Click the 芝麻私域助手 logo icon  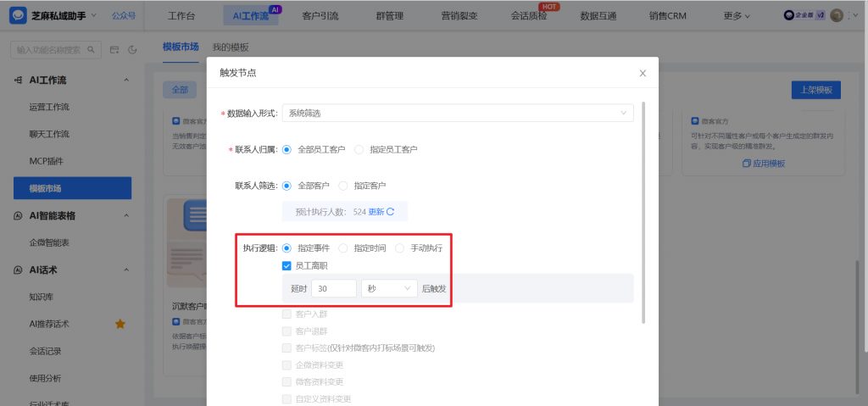19,15
